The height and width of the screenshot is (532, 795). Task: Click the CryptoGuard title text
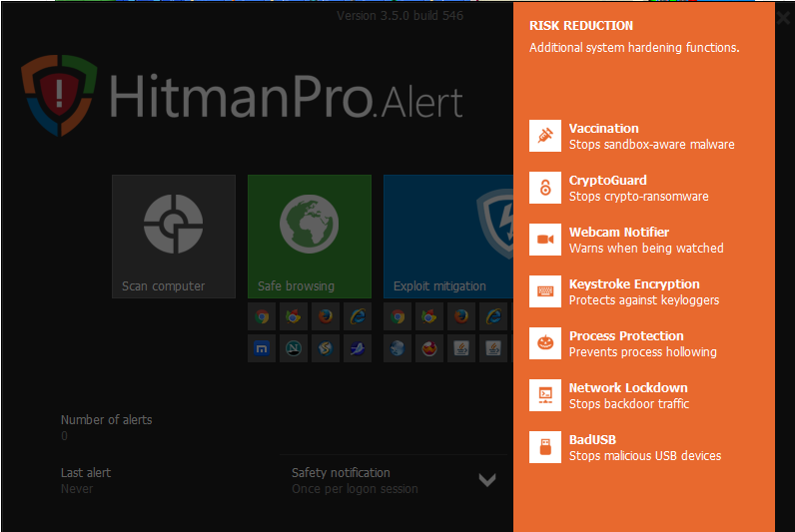[x=608, y=181]
